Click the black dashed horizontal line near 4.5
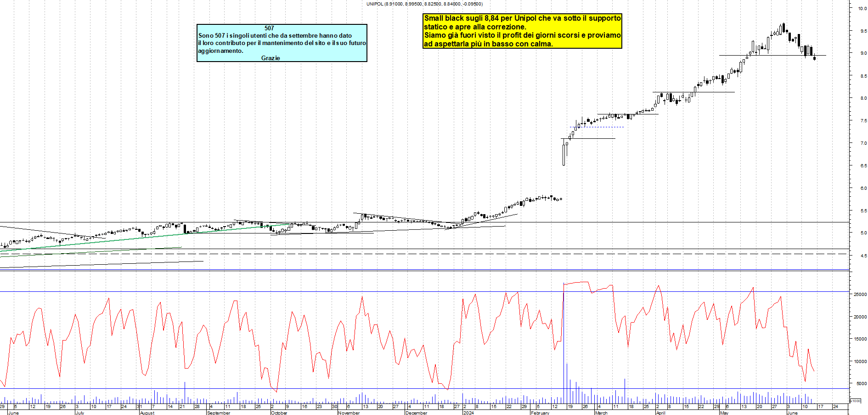This screenshot has width=868, height=415. (424, 254)
